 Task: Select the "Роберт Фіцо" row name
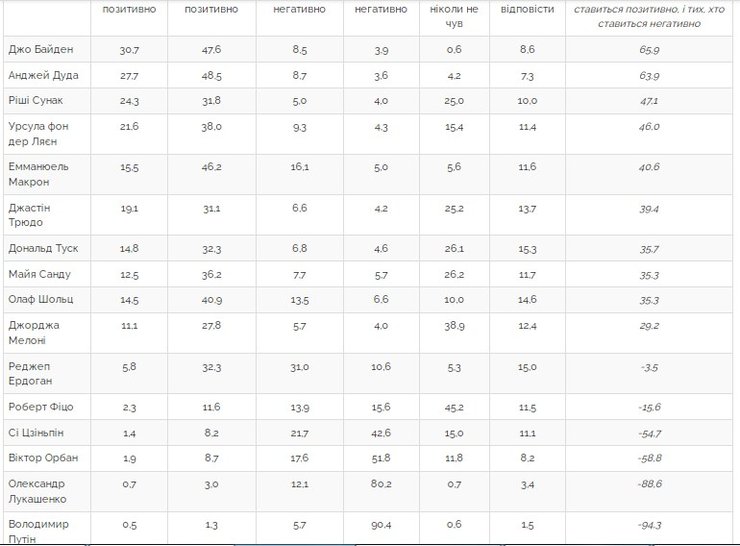coord(40,407)
